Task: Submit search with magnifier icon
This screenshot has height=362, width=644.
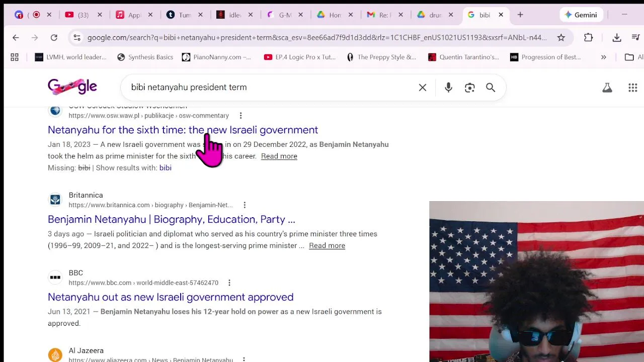Action: pos(491,87)
